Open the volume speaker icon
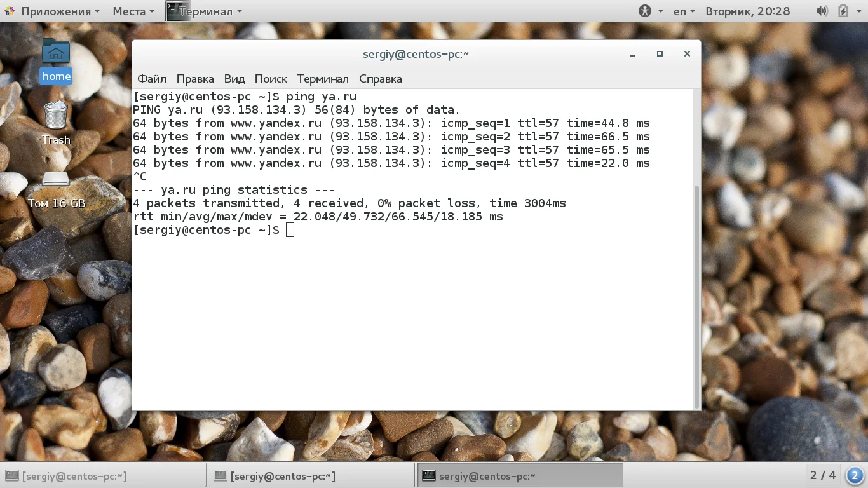The width and height of the screenshot is (868, 488). coord(822,11)
